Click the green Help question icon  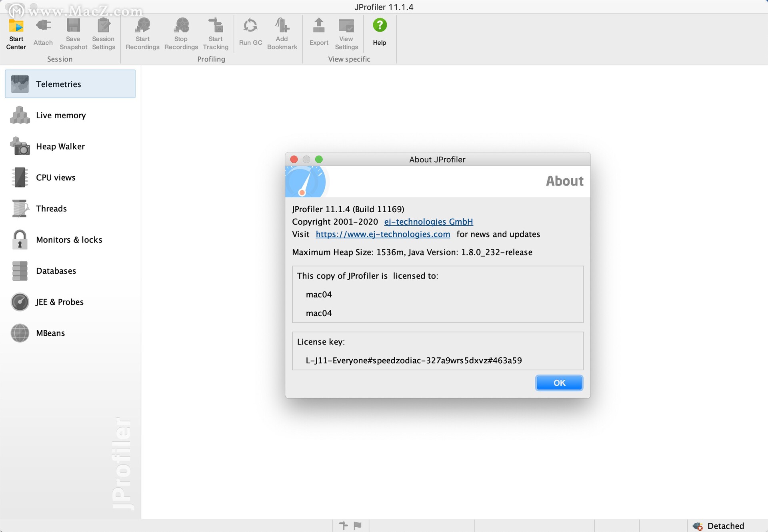(380, 25)
